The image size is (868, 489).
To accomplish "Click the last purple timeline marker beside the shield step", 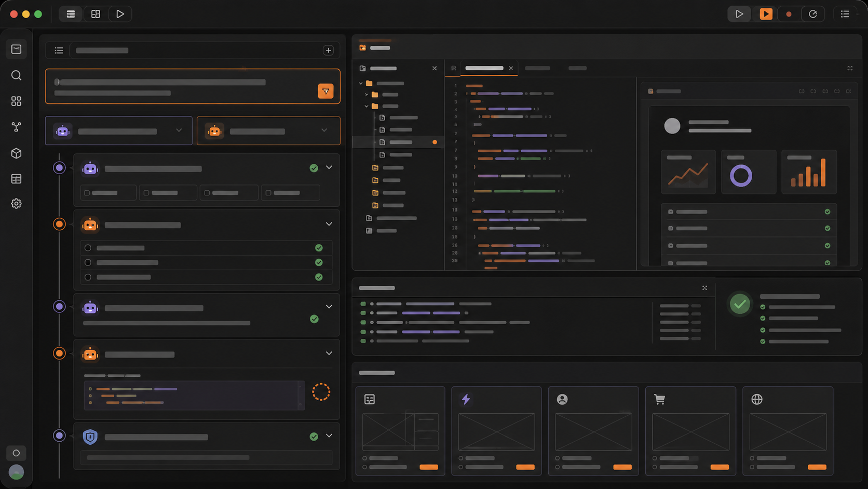I will tap(59, 435).
